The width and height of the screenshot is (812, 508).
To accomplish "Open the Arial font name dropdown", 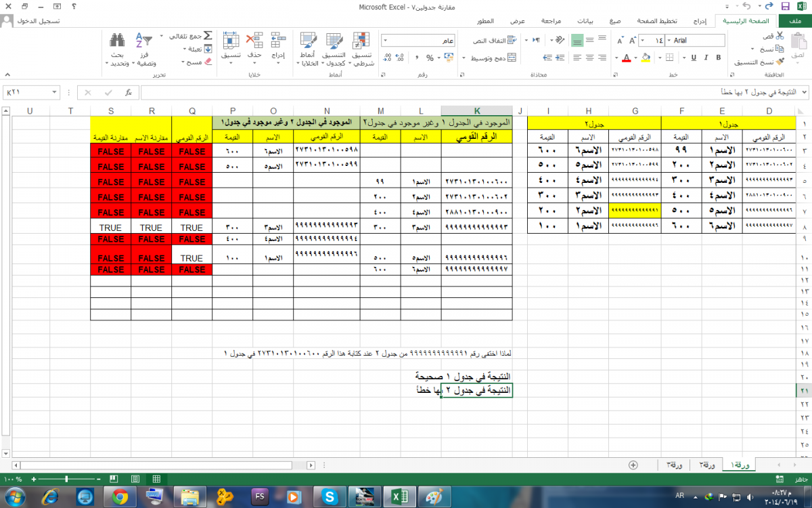I will tap(669, 41).
